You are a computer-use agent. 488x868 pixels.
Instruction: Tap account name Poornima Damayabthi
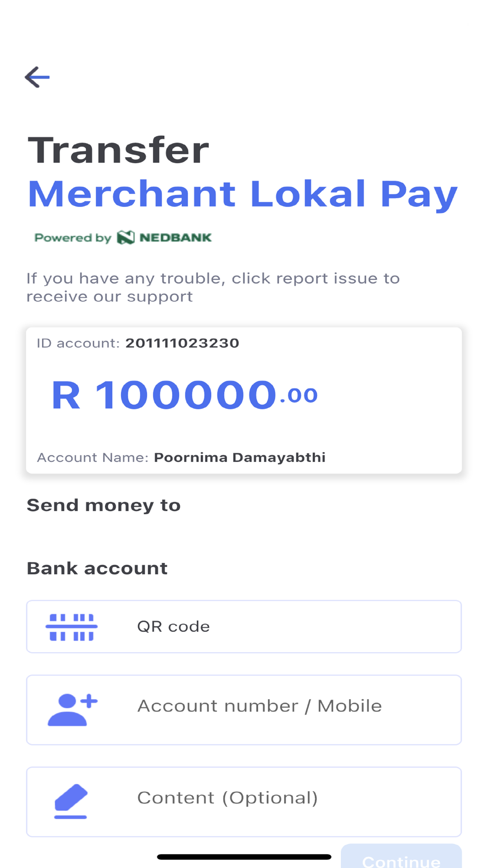pyautogui.click(x=240, y=457)
